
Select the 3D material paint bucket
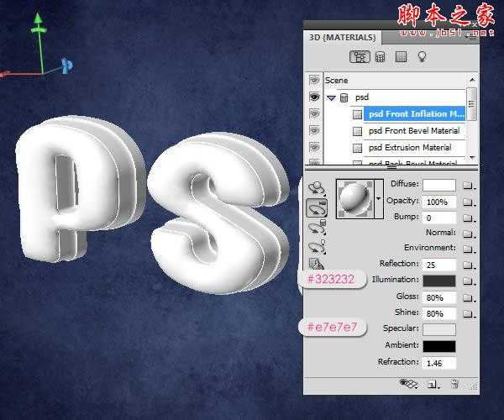pos(317,264)
